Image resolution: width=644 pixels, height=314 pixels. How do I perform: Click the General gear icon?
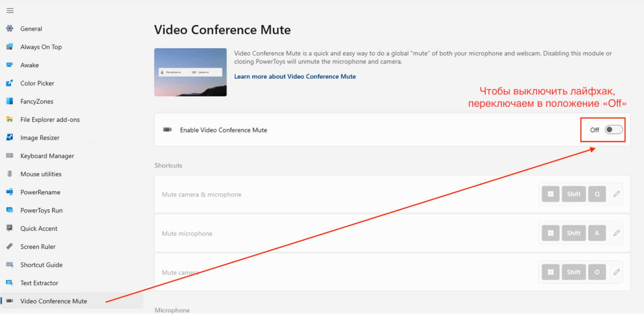(10, 28)
